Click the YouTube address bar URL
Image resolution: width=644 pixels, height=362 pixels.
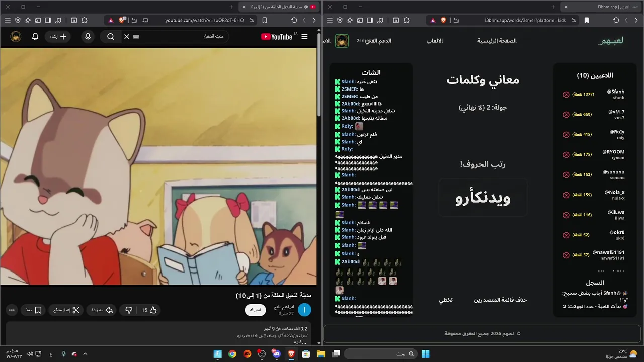[x=204, y=20]
